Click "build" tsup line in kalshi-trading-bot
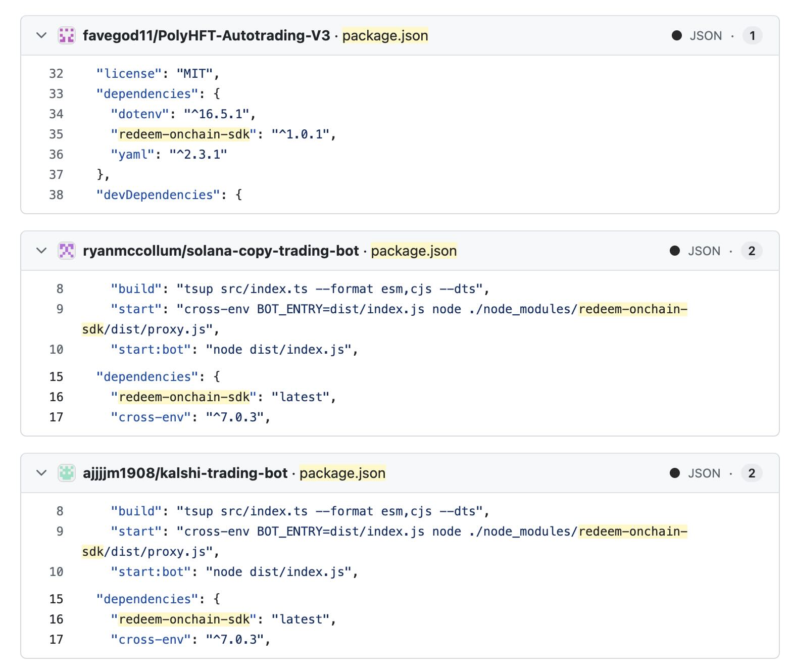Image resolution: width=792 pixels, height=672 pixels. pyautogui.click(x=300, y=511)
